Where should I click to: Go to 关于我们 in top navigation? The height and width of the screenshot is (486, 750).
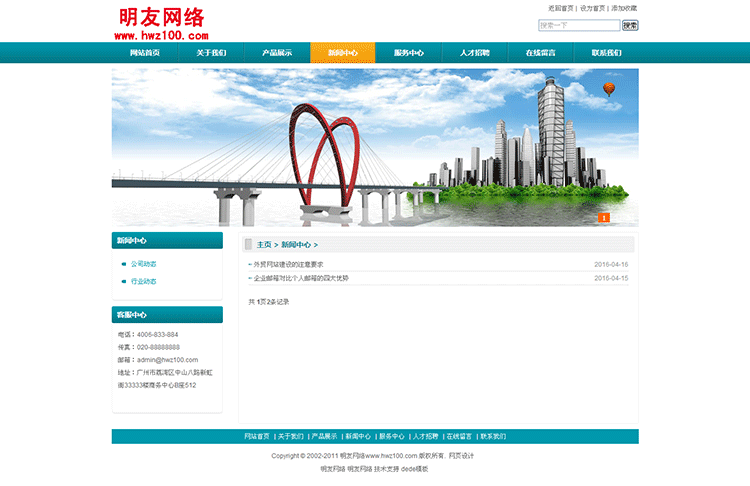point(211,53)
